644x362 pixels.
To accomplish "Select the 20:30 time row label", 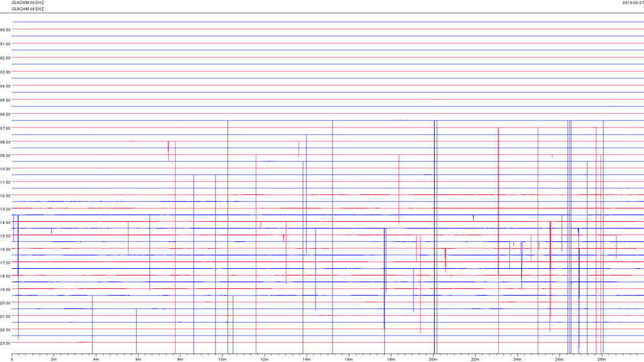I will click(5, 303).
